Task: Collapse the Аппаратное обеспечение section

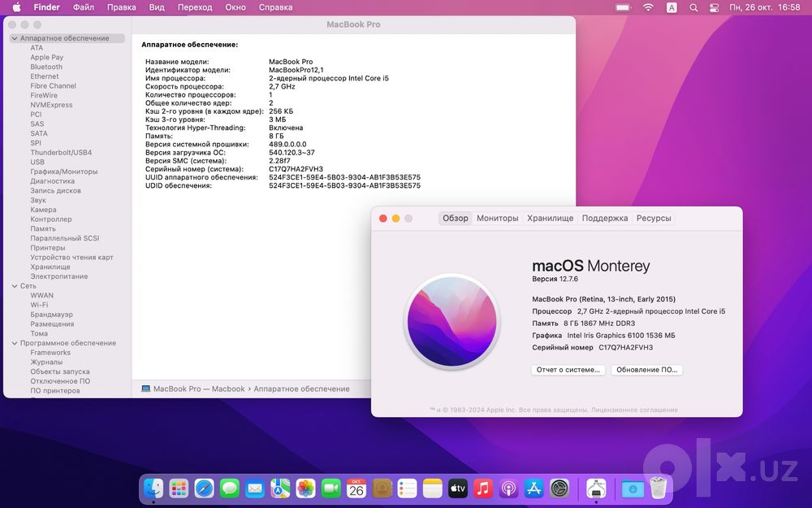Action: click(x=15, y=38)
